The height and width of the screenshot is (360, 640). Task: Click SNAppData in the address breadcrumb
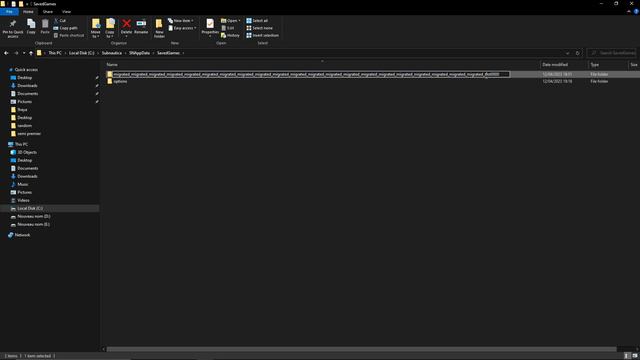coord(140,53)
